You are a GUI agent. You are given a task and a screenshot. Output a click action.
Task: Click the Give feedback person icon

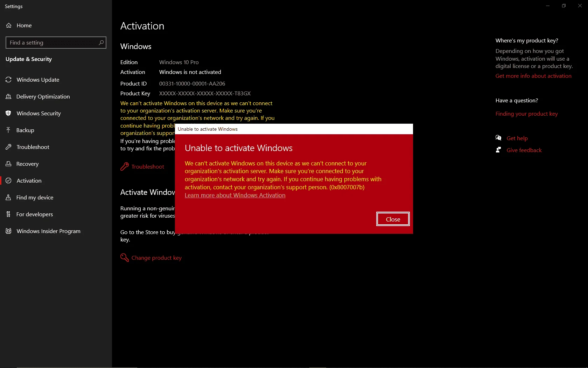click(499, 150)
